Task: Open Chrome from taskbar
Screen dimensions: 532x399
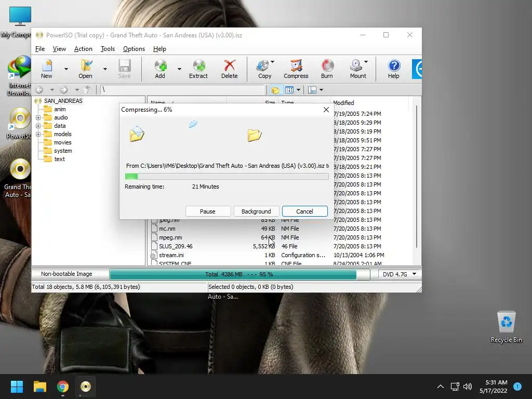Action: [63, 387]
